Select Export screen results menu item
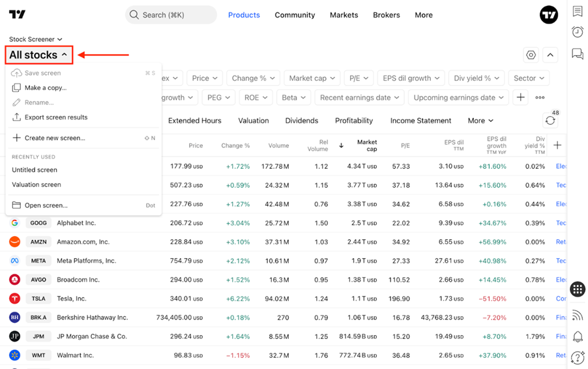This screenshot has width=588, height=369. click(83, 117)
